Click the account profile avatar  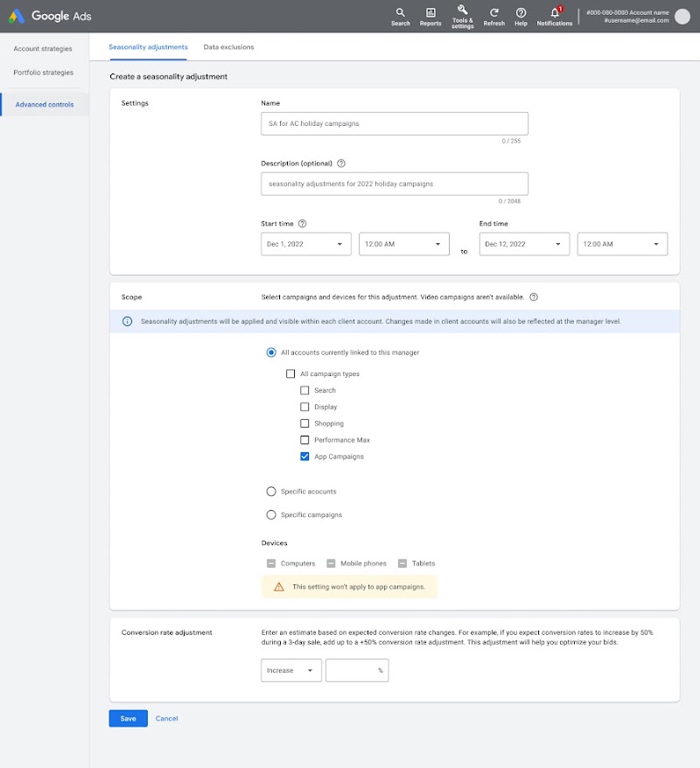[684, 15]
